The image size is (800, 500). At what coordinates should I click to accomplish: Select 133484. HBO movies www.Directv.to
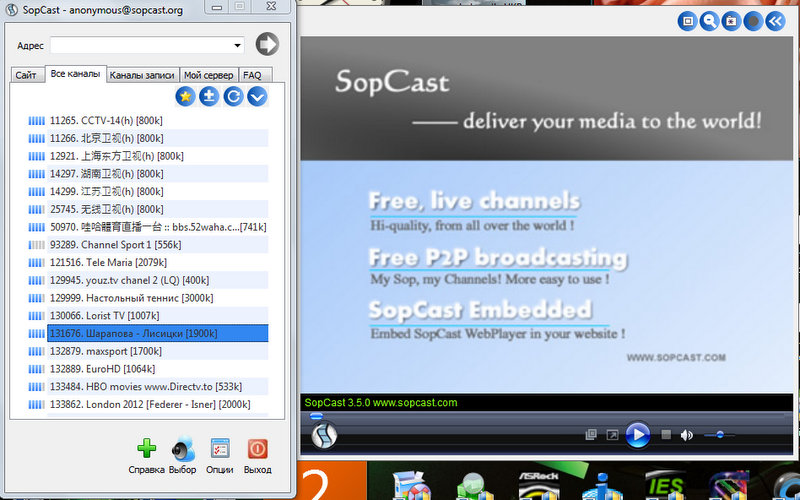158,387
